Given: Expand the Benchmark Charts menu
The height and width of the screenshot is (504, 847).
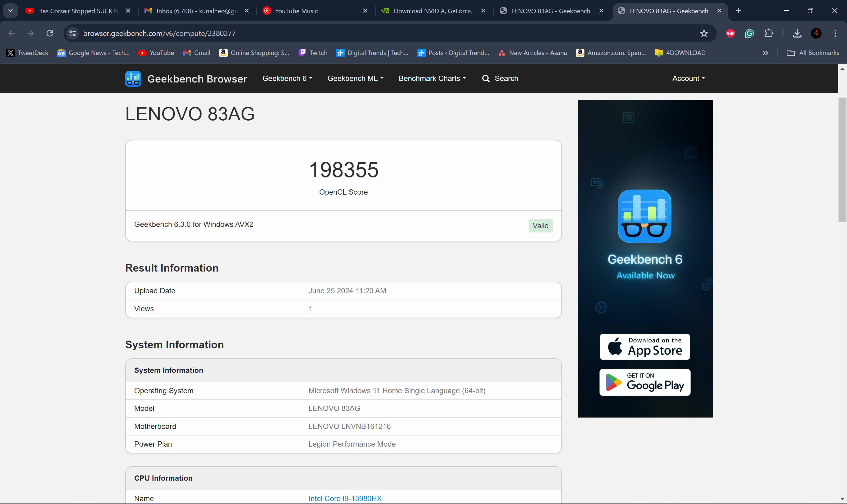Looking at the screenshot, I should click(432, 79).
